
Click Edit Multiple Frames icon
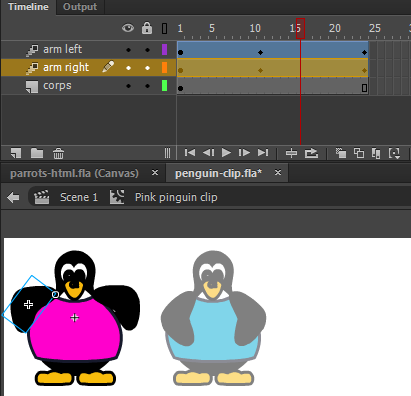(376, 153)
